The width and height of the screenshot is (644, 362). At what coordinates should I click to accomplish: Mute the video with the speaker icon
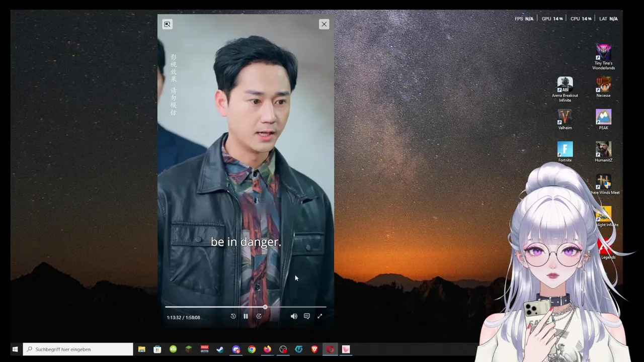[294, 316]
